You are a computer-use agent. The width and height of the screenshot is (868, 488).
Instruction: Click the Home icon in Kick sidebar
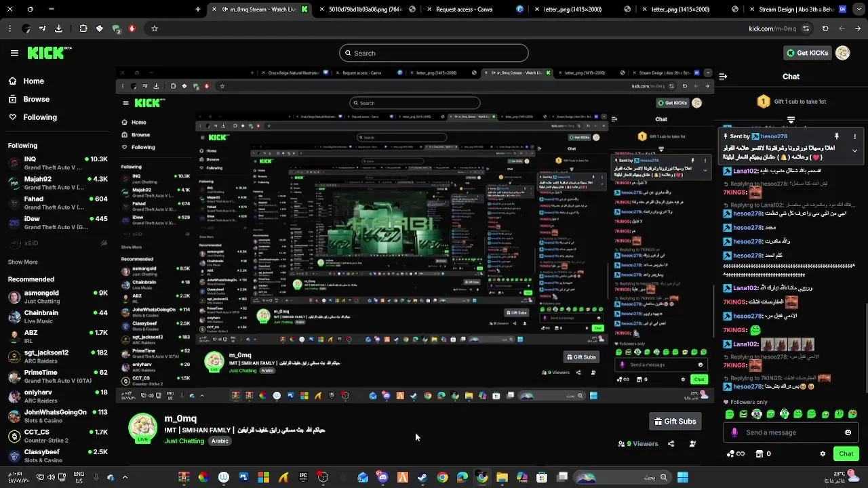(13, 81)
